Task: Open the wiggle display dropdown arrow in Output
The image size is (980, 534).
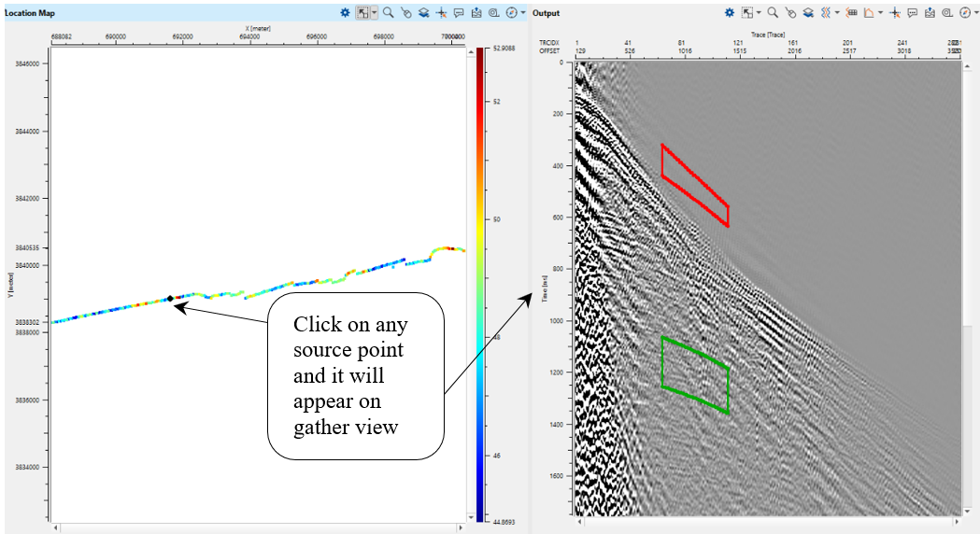Action: pos(837,13)
